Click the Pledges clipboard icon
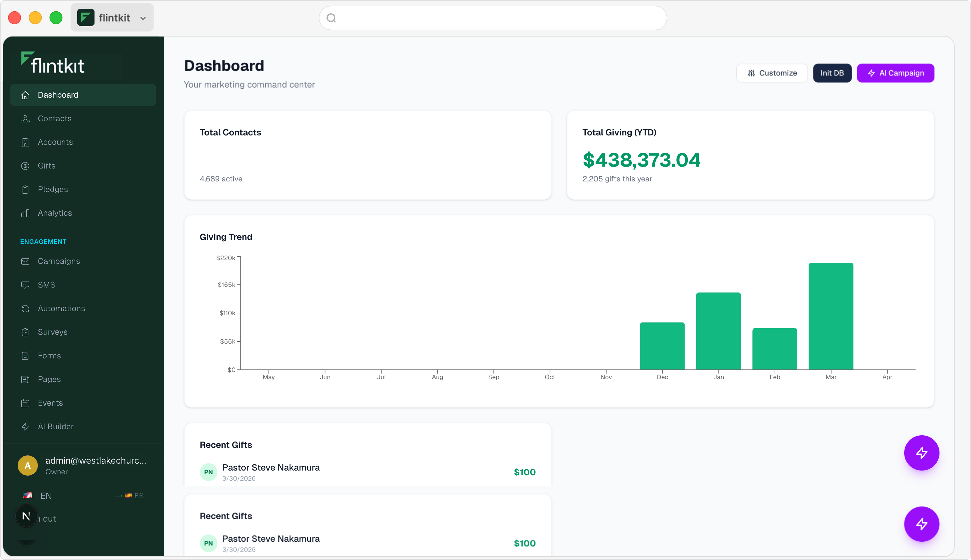 point(26,190)
